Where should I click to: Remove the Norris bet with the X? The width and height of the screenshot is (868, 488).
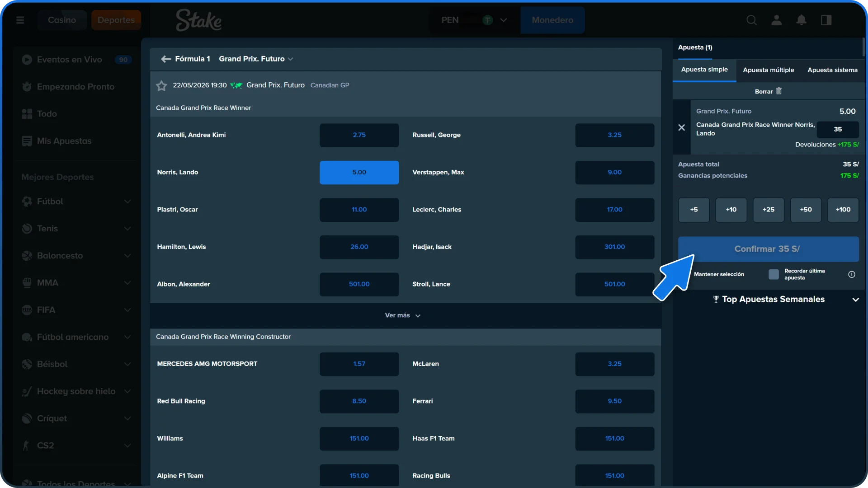pyautogui.click(x=682, y=128)
